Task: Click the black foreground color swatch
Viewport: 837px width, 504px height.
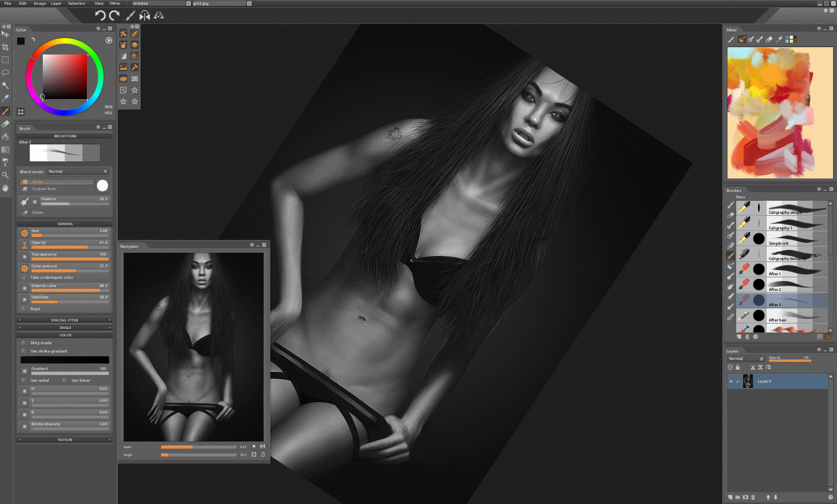Action: [x=21, y=41]
